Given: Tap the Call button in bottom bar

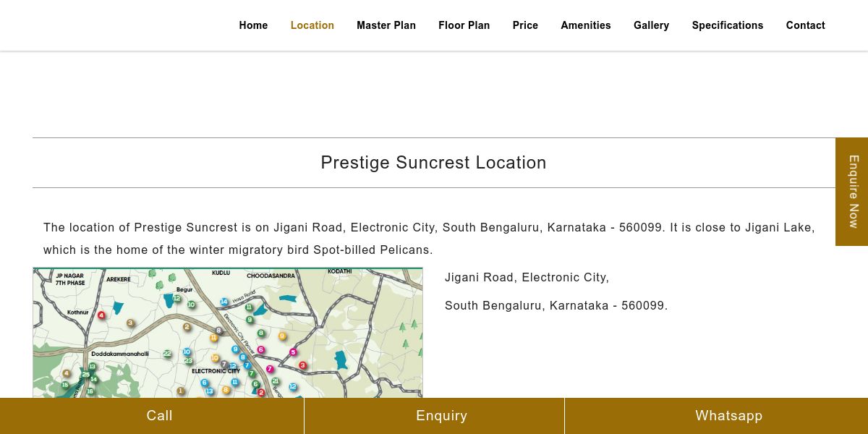Looking at the screenshot, I should click(152, 416).
